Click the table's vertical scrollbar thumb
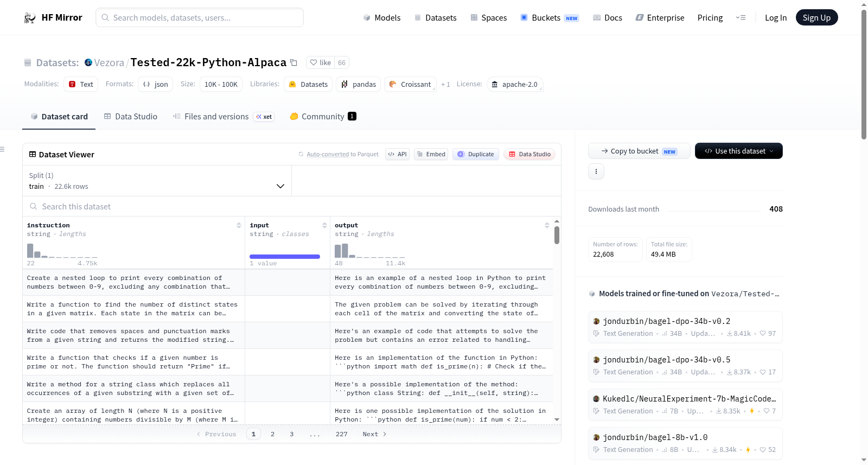The width and height of the screenshot is (868, 465). (557, 235)
